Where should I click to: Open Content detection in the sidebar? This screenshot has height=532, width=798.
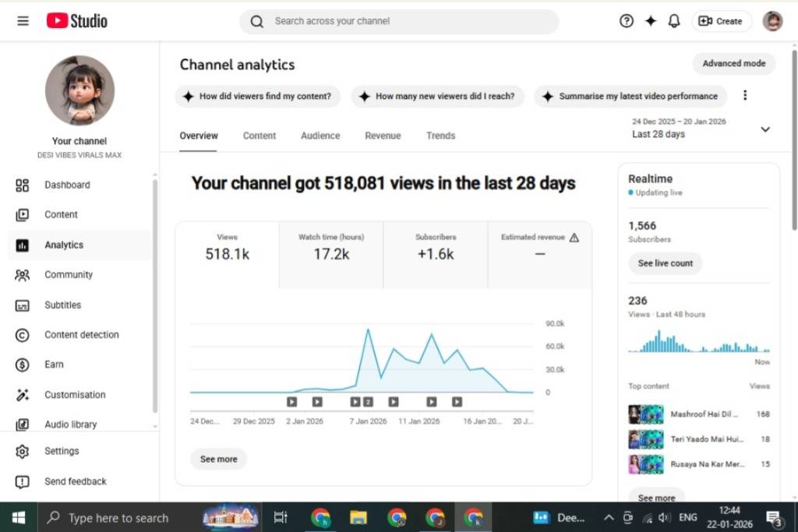coord(81,335)
